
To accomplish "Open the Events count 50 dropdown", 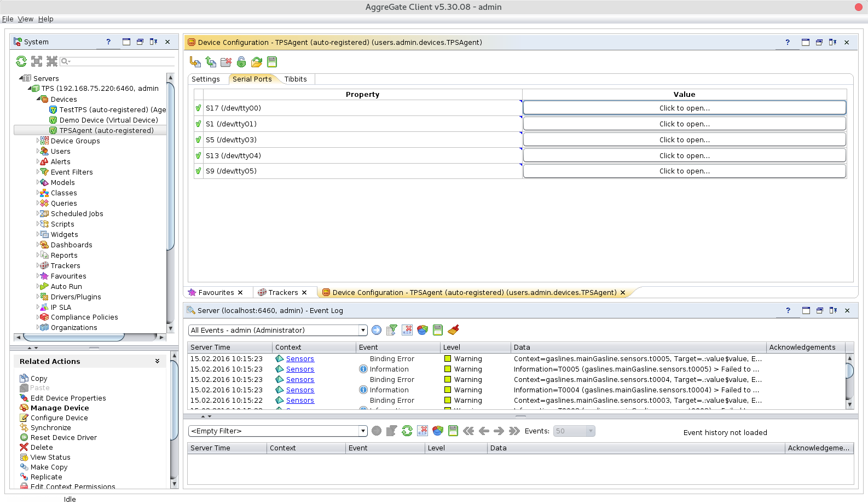I will coord(591,431).
